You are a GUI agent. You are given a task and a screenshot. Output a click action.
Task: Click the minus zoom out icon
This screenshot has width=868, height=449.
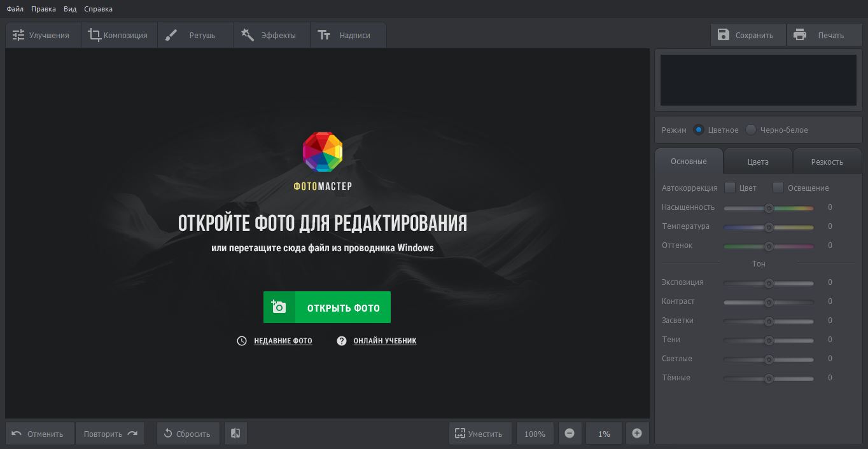(x=570, y=434)
